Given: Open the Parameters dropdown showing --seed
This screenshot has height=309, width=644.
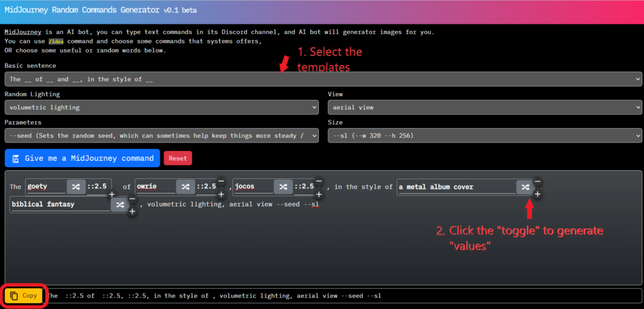Looking at the screenshot, I should coord(162,136).
